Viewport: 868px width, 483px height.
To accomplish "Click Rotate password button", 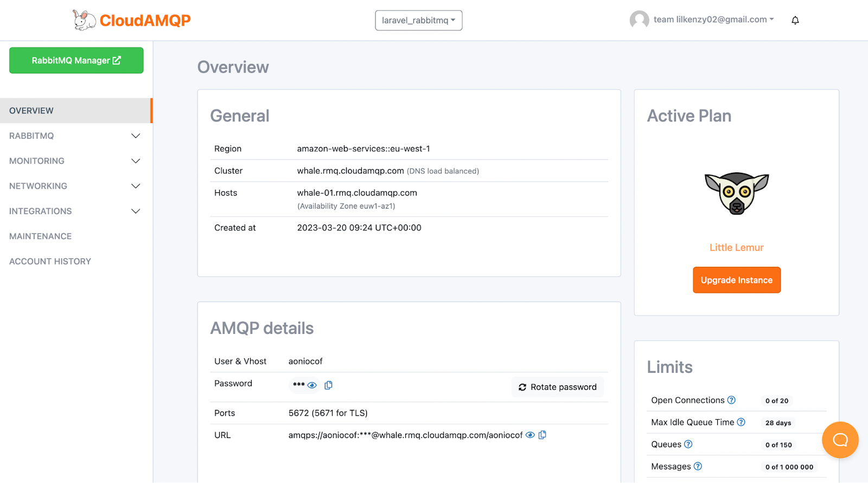I will (558, 387).
